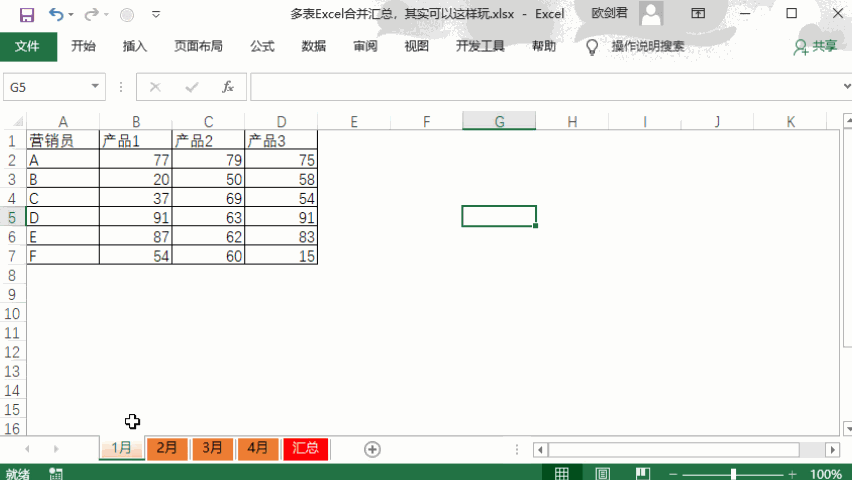Click the 操作说明搜索 search field
This screenshot has width=852, height=480.
click(x=648, y=46)
